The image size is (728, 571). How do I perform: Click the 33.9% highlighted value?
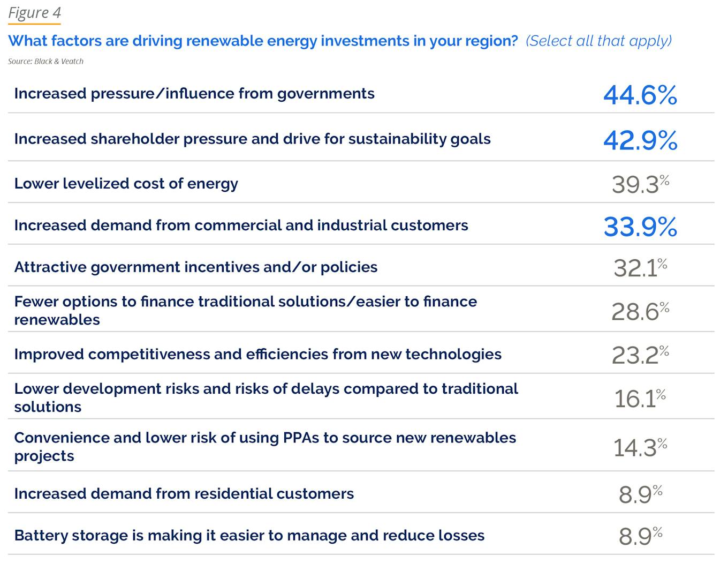(x=640, y=227)
